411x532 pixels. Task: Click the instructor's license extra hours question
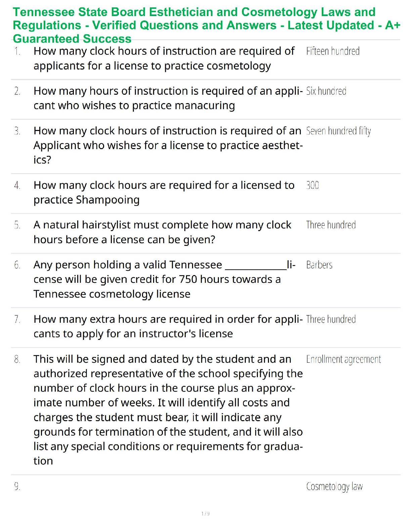click(168, 326)
